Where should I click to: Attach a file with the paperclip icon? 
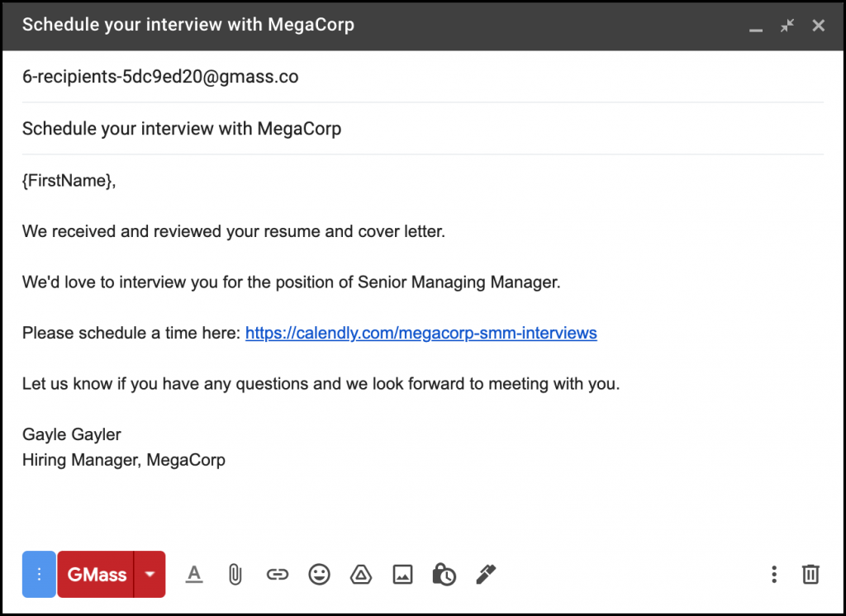pyautogui.click(x=235, y=574)
